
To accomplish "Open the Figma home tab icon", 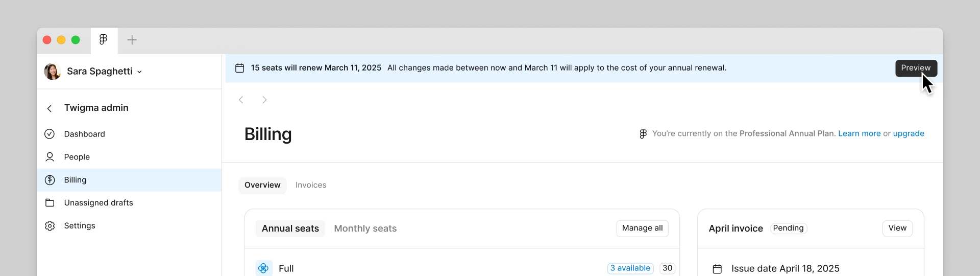I will pos(104,40).
